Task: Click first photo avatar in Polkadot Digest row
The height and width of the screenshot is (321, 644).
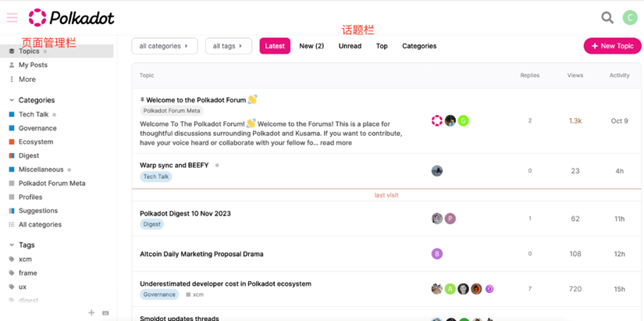Action: pos(437,219)
